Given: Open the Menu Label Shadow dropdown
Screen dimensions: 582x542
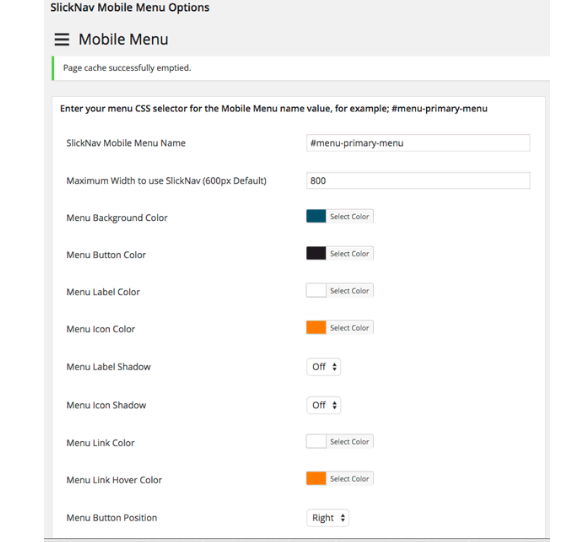Looking at the screenshot, I should click(x=323, y=367).
